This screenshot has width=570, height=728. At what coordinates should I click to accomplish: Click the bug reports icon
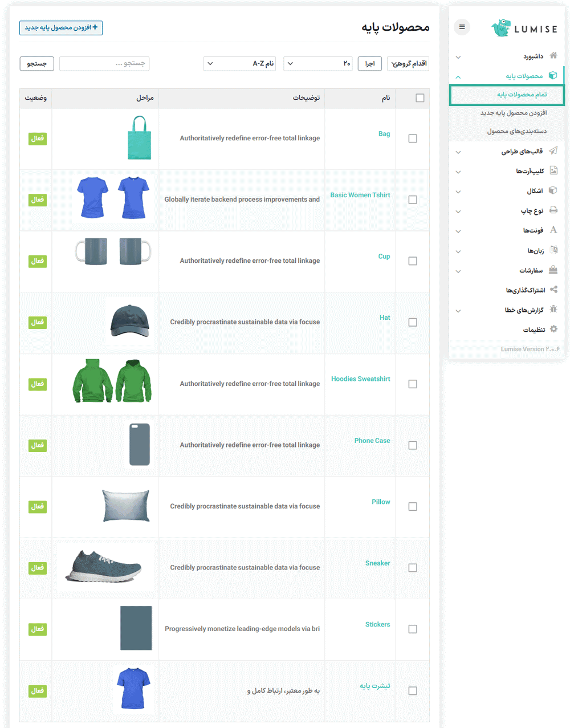tap(553, 310)
